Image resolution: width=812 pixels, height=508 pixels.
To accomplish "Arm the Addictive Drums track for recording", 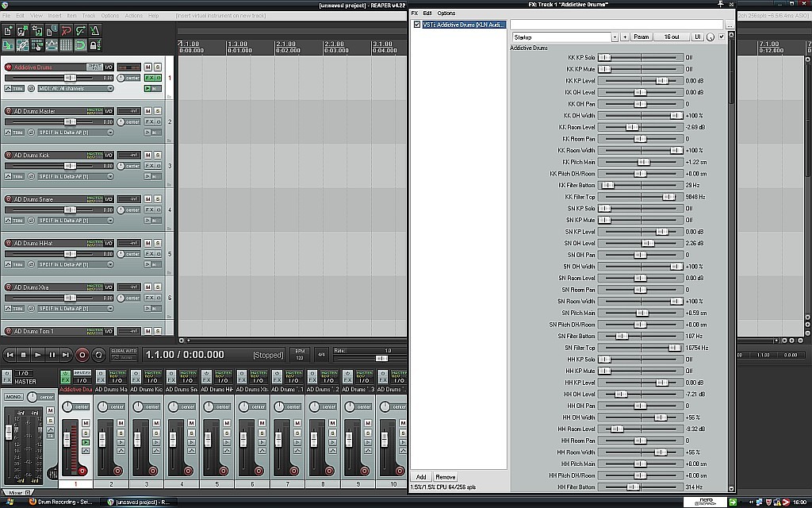I will (x=8, y=67).
